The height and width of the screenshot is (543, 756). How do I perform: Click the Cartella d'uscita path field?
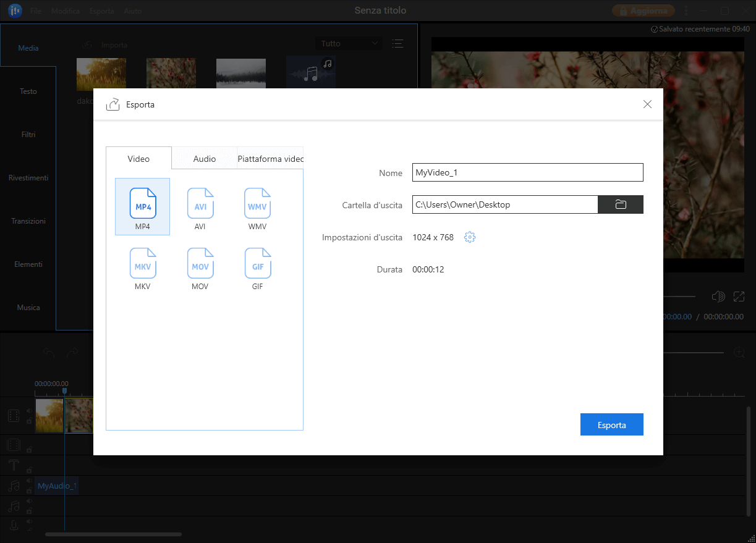[x=504, y=204]
